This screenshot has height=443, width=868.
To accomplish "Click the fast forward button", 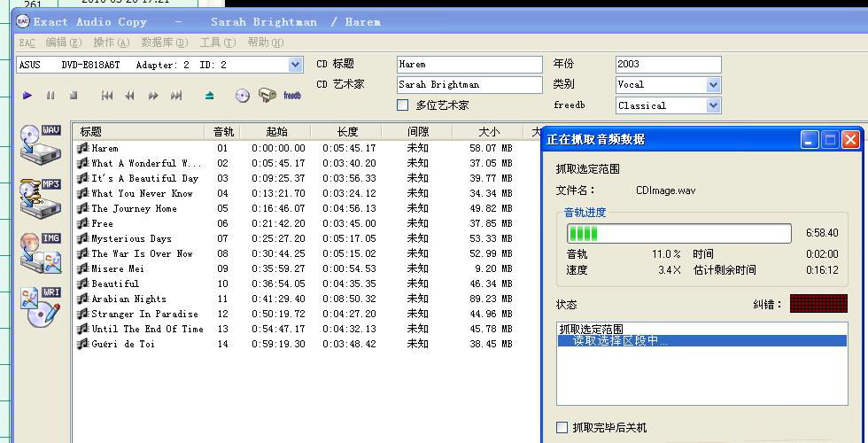I will pyautogui.click(x=153, y=96).
